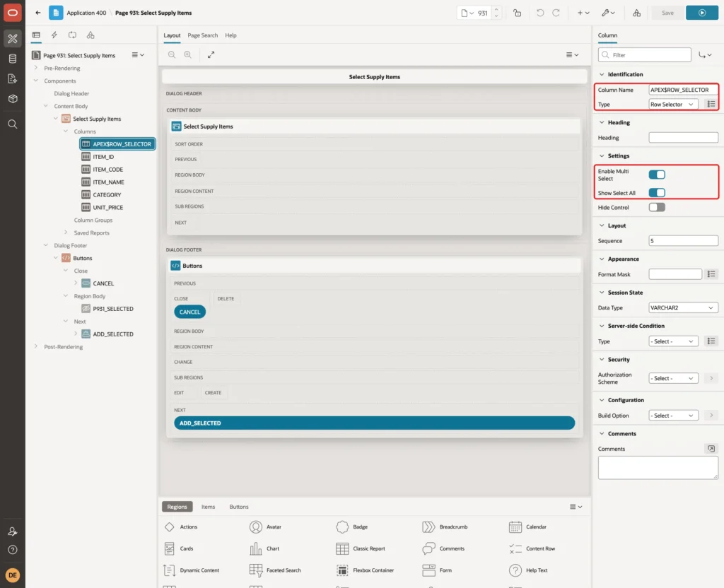Expand Pre-Rendering tree node
The image size is (724, 588).
click(36, 68)
